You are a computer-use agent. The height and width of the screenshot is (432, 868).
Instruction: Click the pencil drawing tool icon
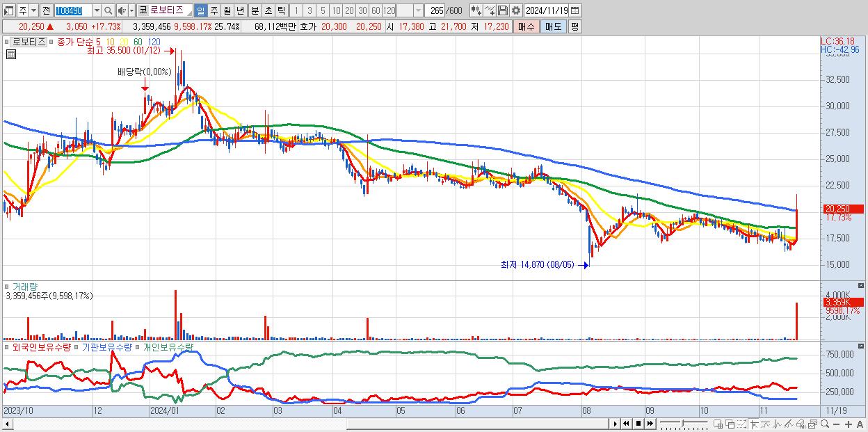coord(789,424)
